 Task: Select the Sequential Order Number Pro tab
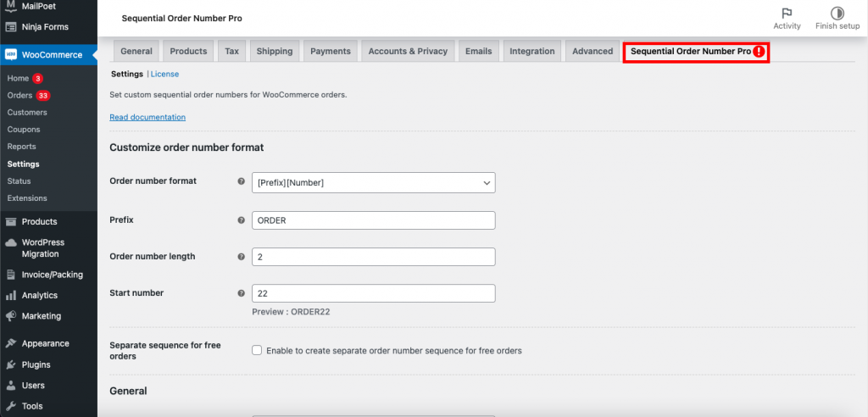pos(696,52)
